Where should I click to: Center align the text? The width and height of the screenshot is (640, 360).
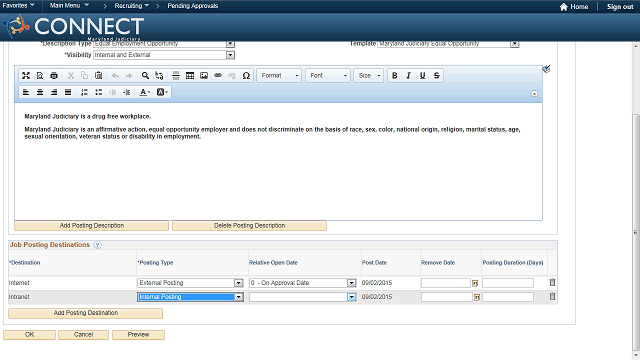(x=40, y=92)
